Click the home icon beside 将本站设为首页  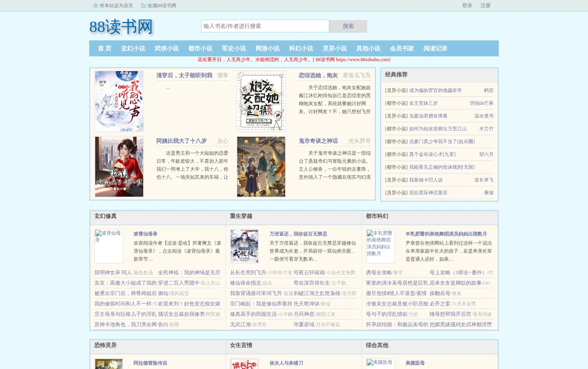click(x=96, y=6)
